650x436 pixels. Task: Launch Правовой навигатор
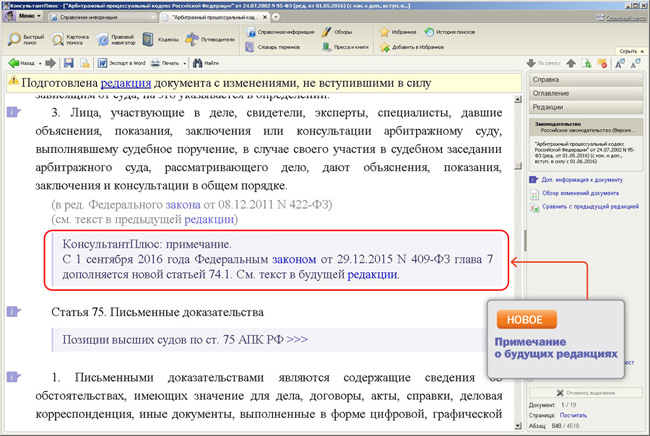(116, 39)
